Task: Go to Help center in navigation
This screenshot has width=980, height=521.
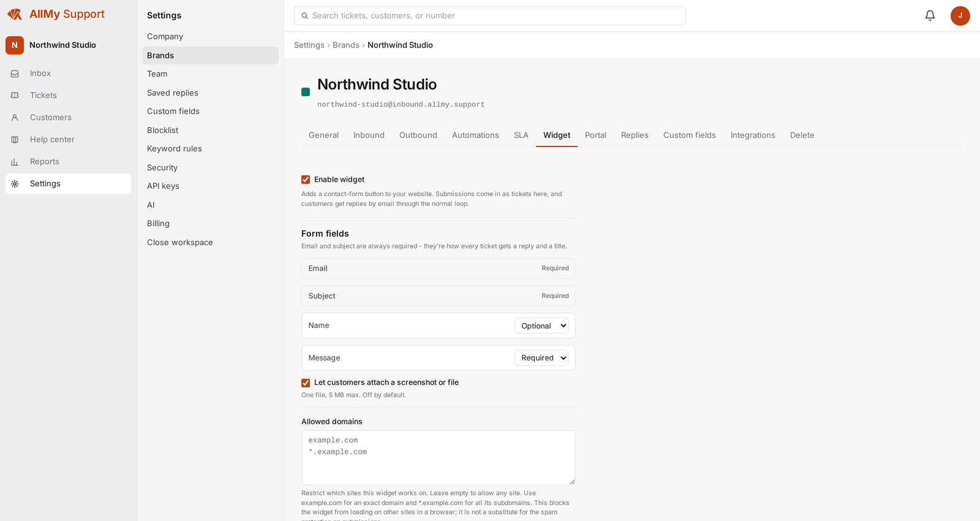Action: click(68, 140)
